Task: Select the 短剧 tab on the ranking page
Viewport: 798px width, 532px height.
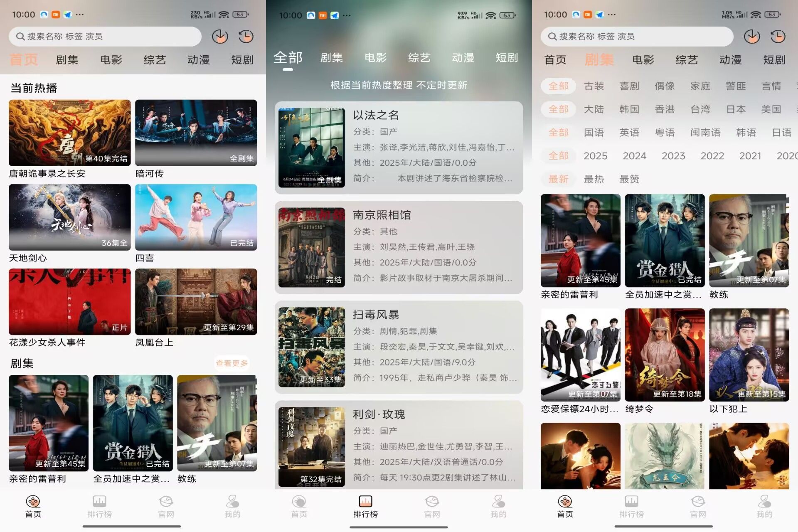Action: click(x=506, y=58)
